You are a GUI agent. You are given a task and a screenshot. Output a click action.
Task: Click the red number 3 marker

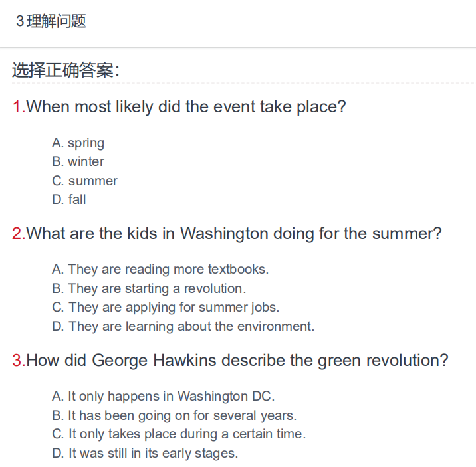pos(19,361)
